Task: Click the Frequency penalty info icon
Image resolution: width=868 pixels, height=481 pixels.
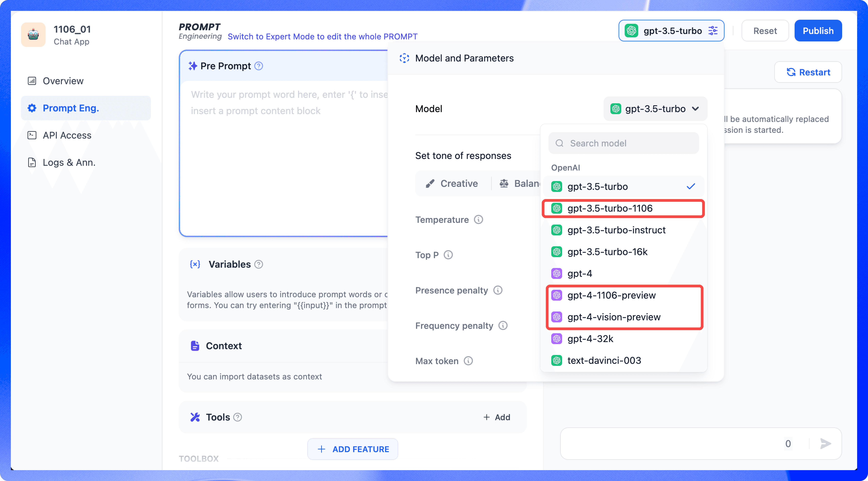Action: [x=503, y=325]
